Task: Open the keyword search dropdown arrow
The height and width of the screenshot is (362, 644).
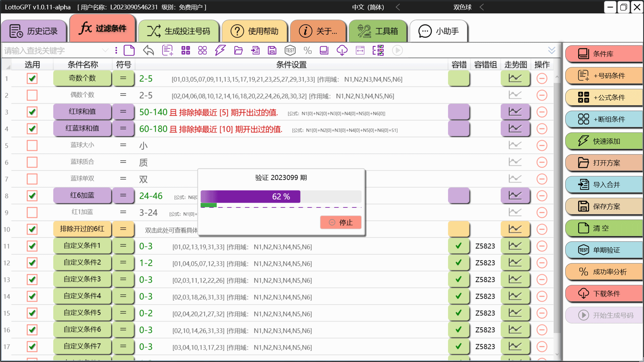Action: (x=105, y=51)
